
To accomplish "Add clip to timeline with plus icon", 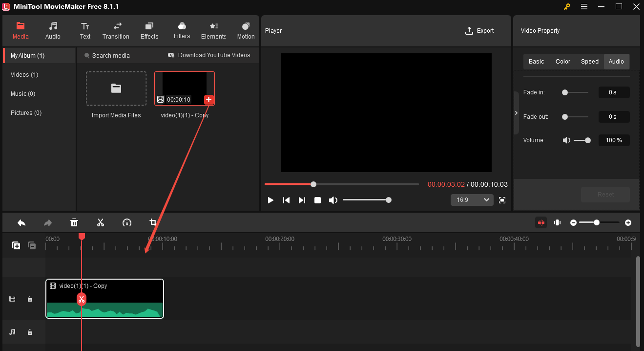I will coord(208,100).
